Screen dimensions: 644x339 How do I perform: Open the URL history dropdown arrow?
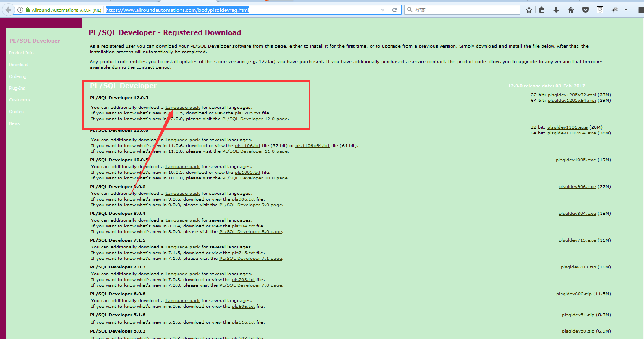coord(382,10)
